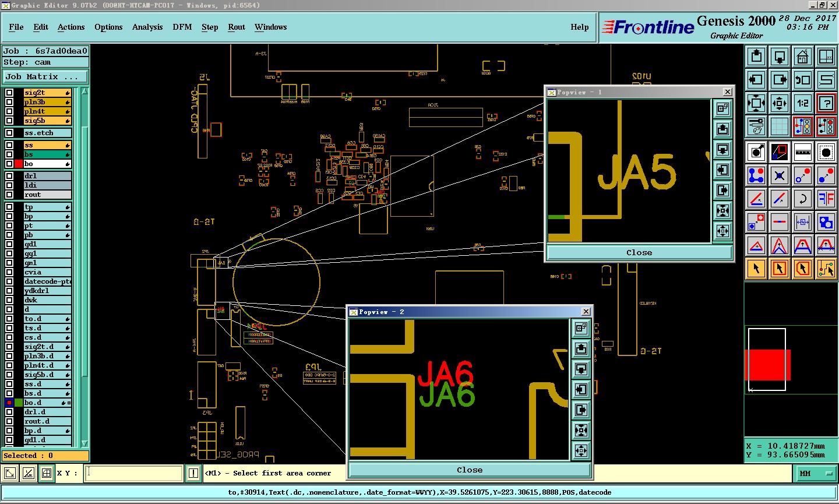This screenshot has width=839, height=504.
Task: Click the crosshair grid snap icon bottom-left
Action: (x=47, y=473)
